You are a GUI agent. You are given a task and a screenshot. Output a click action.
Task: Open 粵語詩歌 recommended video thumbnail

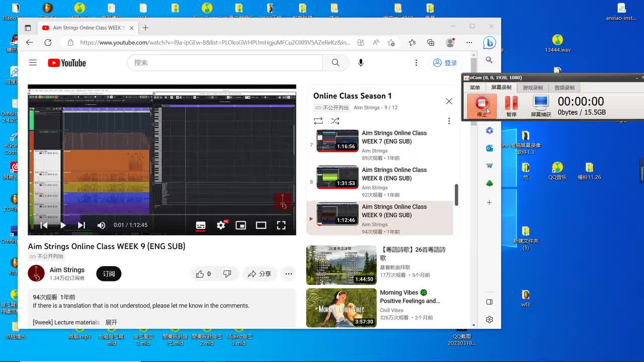click(x=341, y=265)
